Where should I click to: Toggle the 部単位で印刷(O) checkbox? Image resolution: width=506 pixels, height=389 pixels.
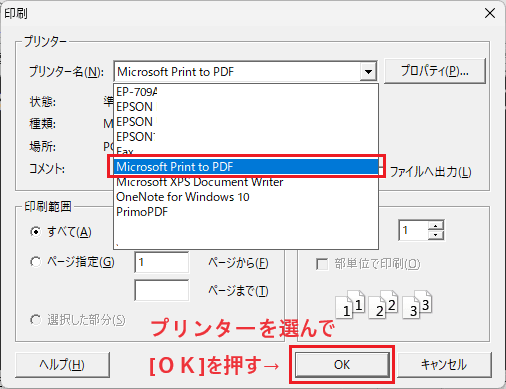point(322,264)
